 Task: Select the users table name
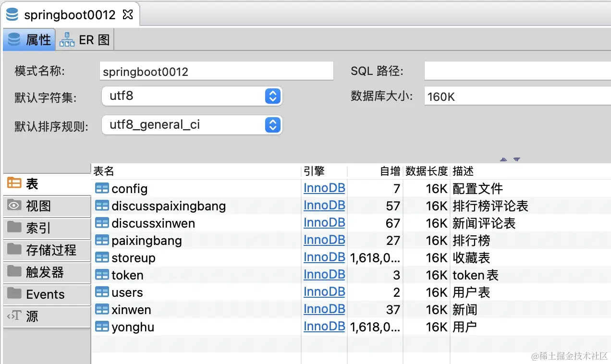click(x=127, y=293)
